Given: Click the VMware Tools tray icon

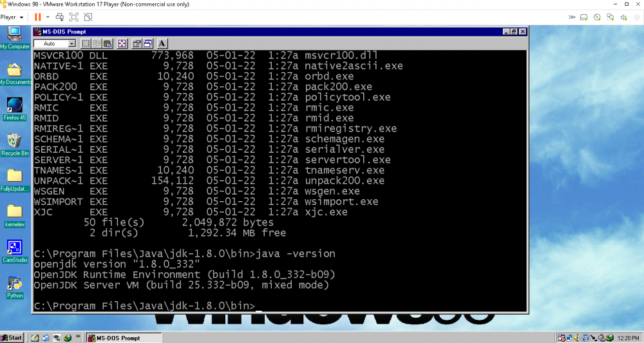Looking at the screenshot, I should tap(586, 338).
